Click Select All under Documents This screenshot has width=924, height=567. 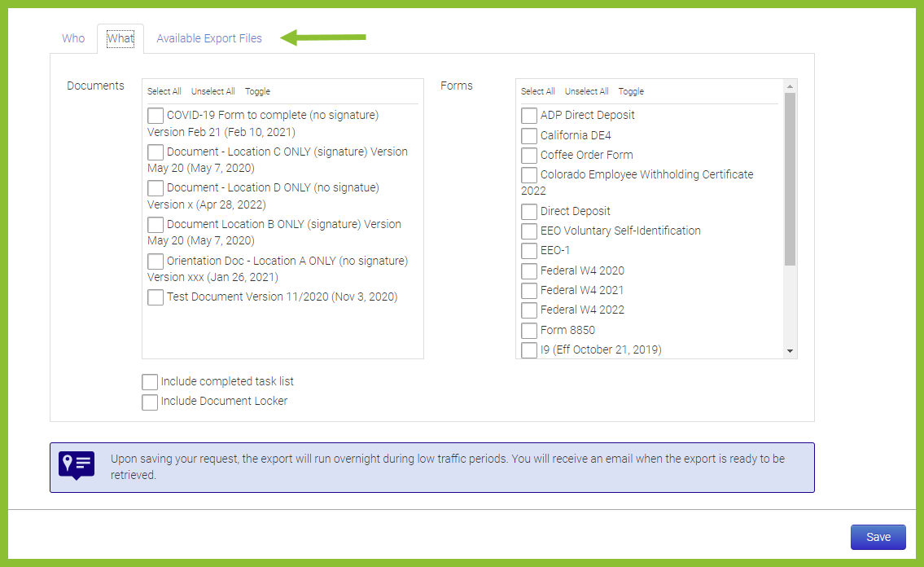click(x=164, y=91)
